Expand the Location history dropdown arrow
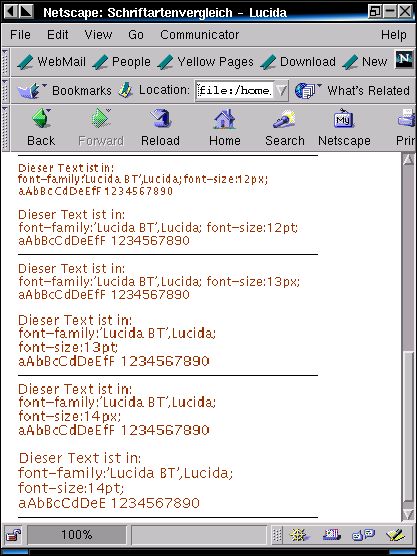Image resolution: width=417 pixels, height=556 pixels. pyautogui.click(x=281, y=91)
